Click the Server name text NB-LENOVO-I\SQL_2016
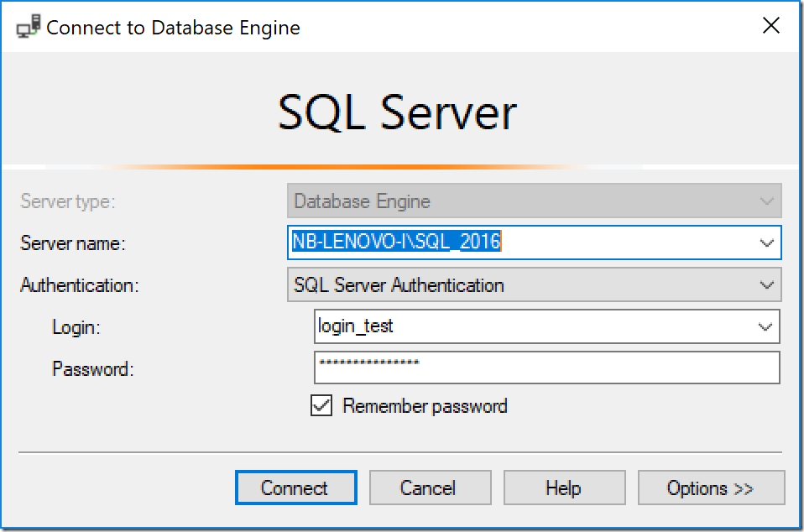 tap(396, 241)
